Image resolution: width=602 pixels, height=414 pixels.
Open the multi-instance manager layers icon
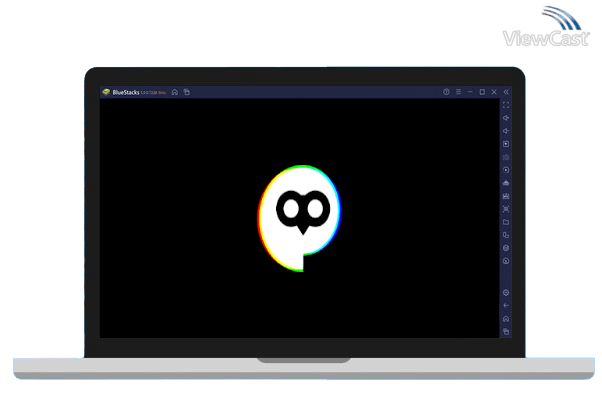tap(506, 248)
